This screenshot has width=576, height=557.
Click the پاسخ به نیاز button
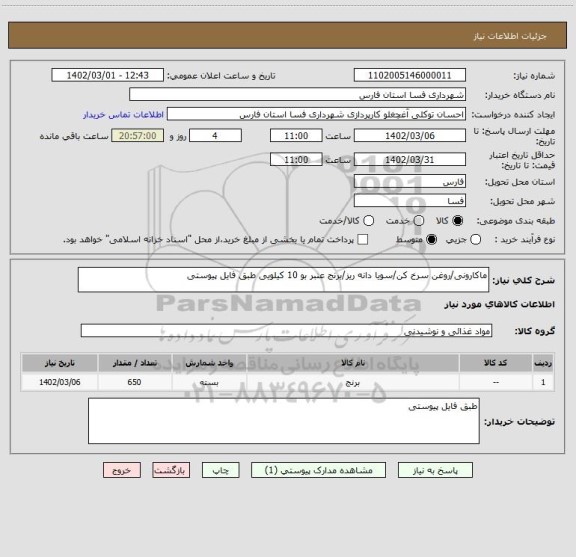[435, 470]
